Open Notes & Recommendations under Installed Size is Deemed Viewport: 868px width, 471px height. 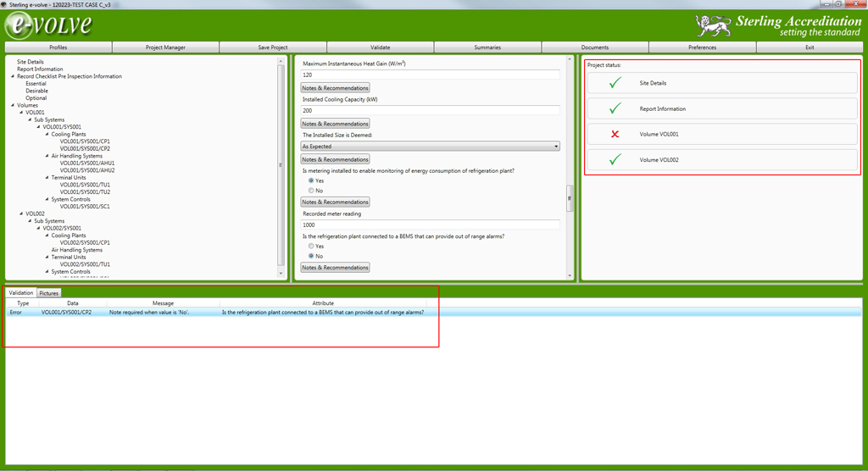[335, 159]
